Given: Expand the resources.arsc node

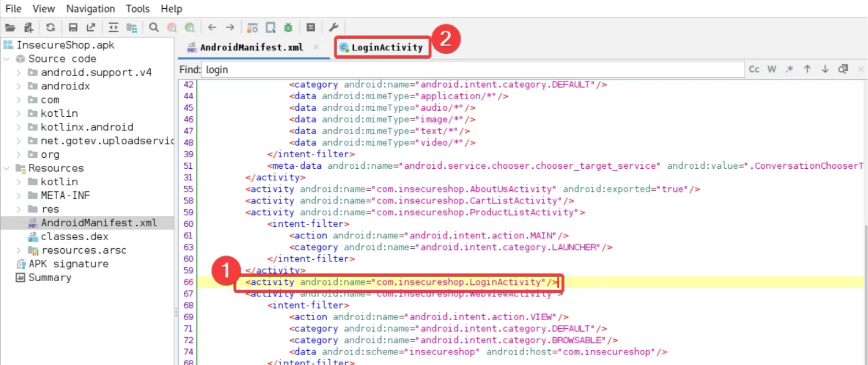Looking at the screenshot, I should pyautogui.click(x=19, y=250).
